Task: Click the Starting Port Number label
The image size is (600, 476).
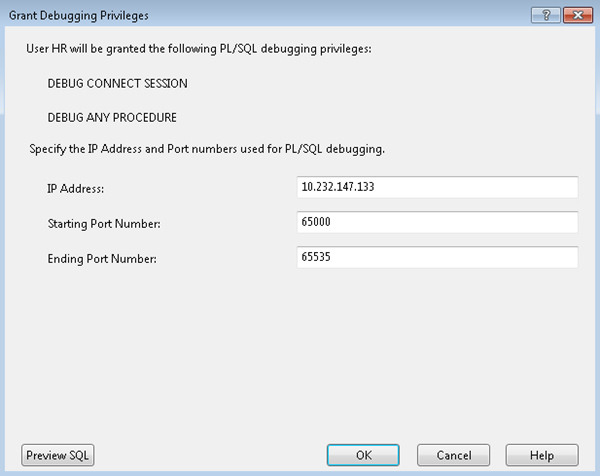Action: 103,224
